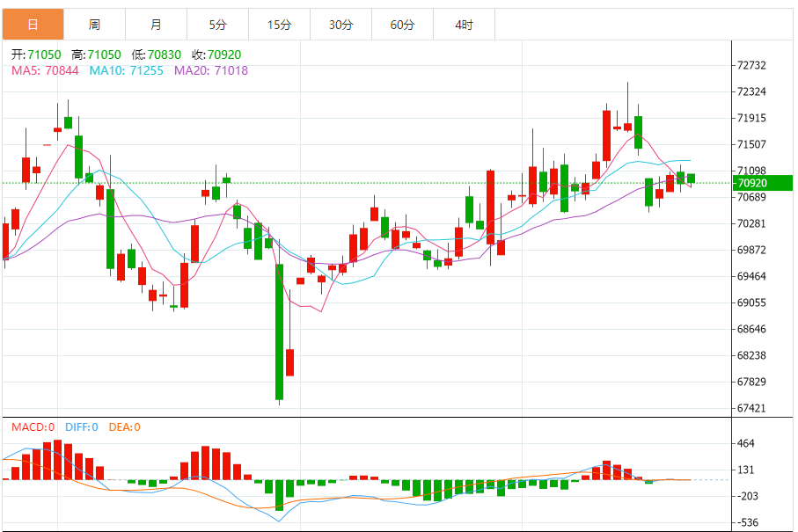Click the 收:70920 close value
The image size is (798, 532).
click(x=216, y=55)
